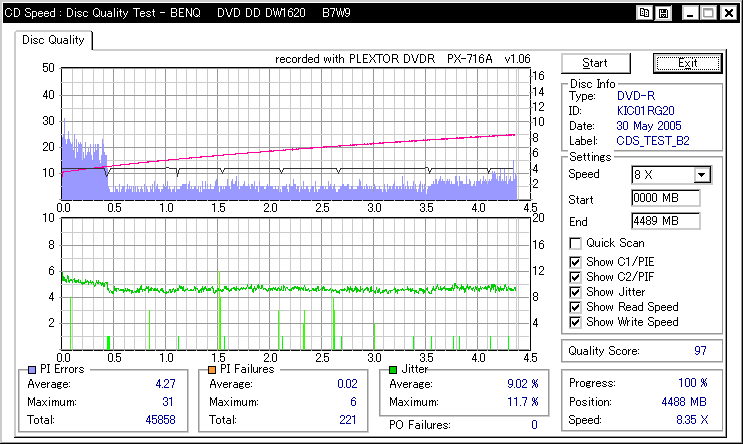Select the Disc Quality tab
Viewport: 743px width, 444px height.
[x=53, y=40]
